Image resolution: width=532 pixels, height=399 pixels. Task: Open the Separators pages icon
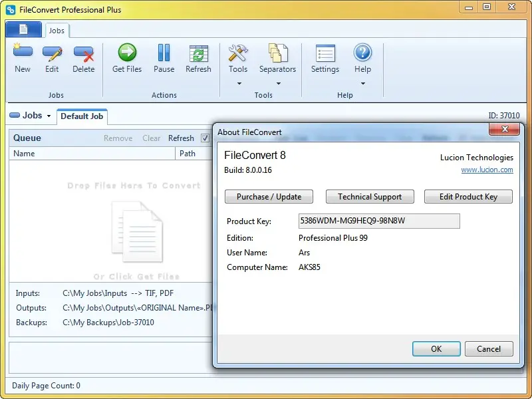[x=278, y=53]
